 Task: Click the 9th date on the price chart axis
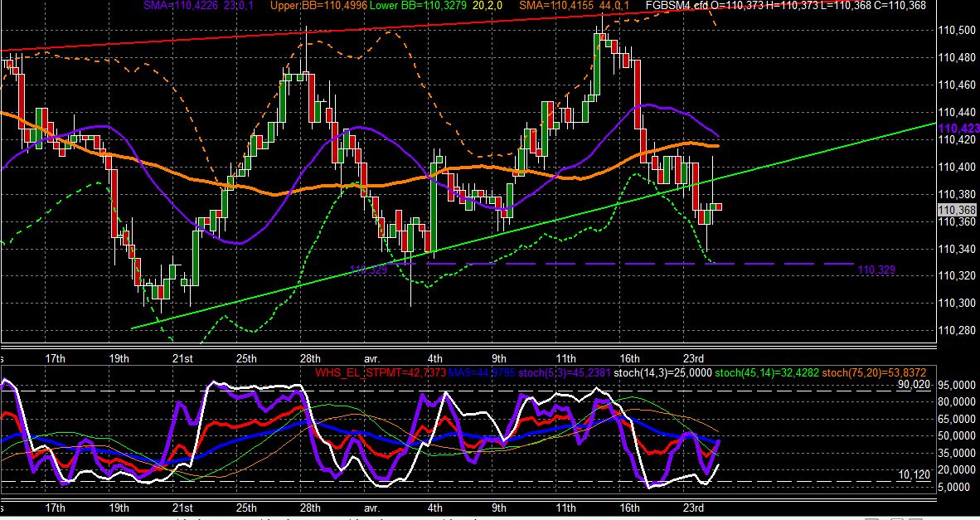click(x=499, y=359)
